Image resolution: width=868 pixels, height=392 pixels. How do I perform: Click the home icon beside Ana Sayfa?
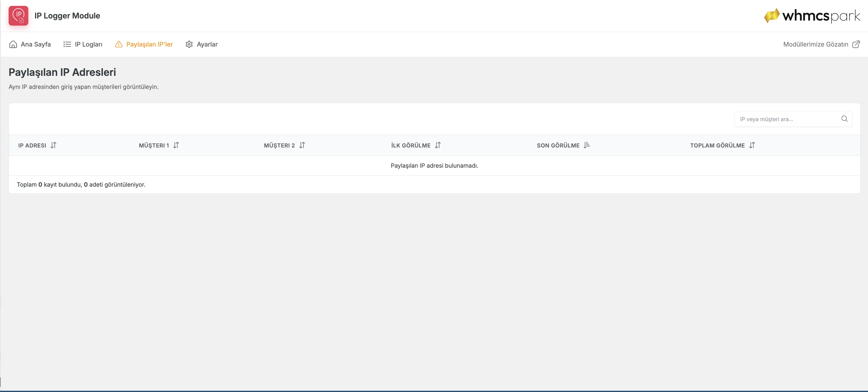(13, 44)
